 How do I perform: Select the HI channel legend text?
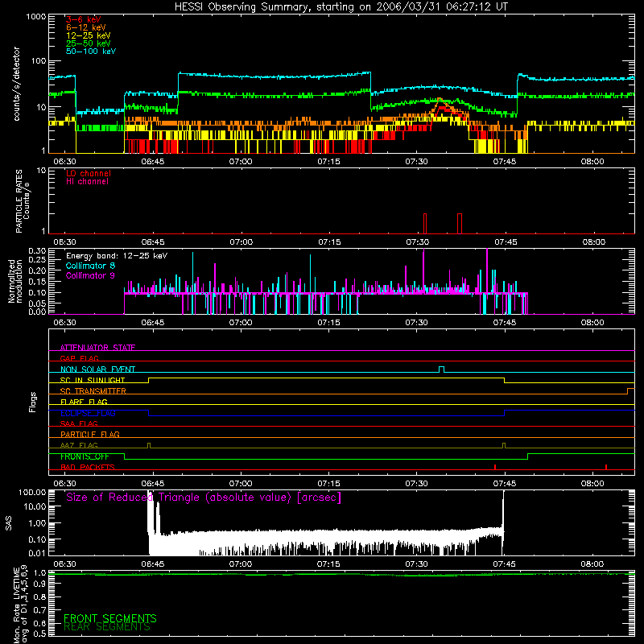point(88,182)
